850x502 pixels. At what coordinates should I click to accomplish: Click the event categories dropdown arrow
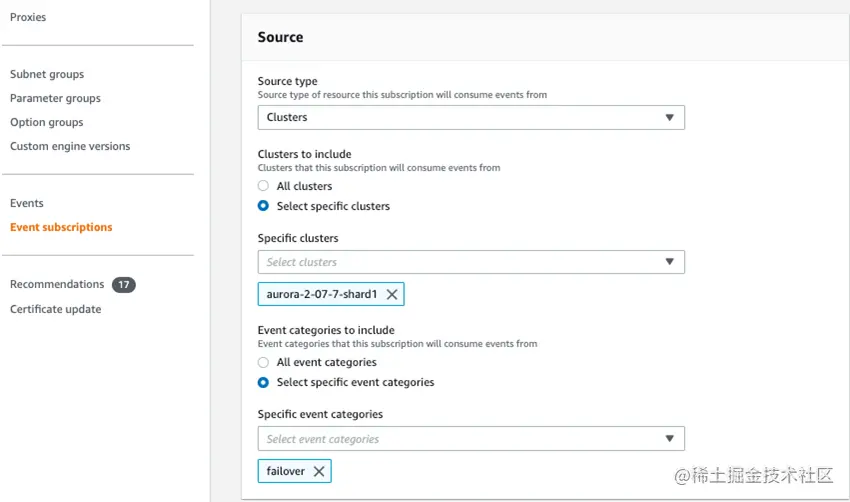click(x=670, y=440)
